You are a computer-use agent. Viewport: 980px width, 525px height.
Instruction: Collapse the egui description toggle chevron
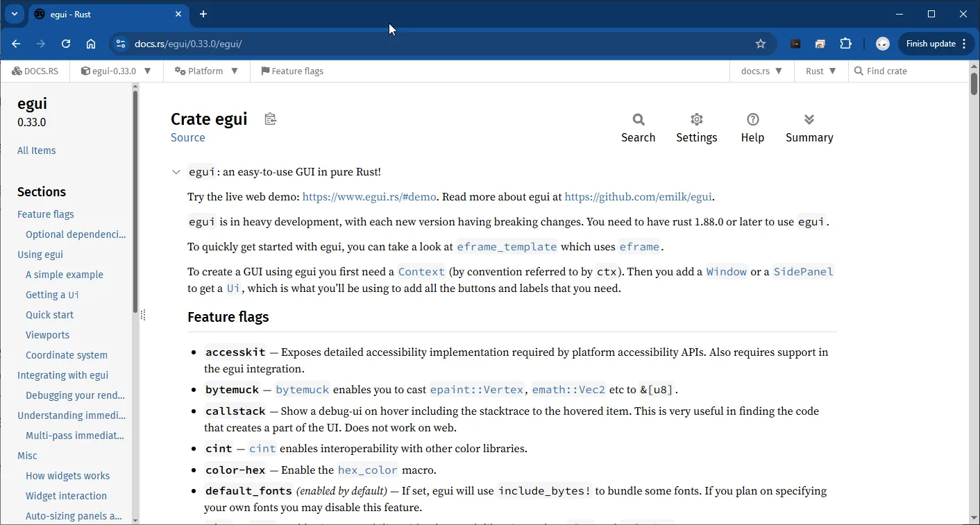point(176,172)
